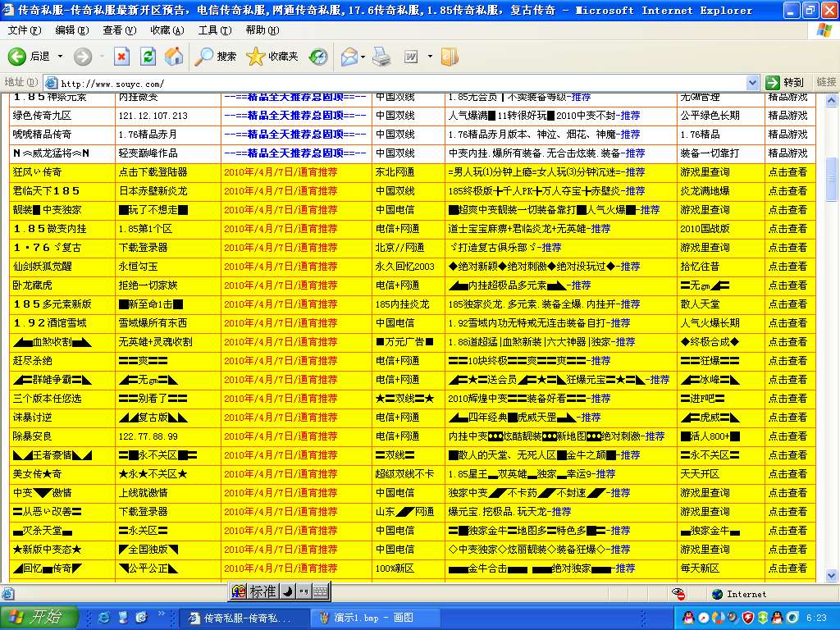Go to home page via house icon
The image size is (840, 630).
(x=174, y=57)
